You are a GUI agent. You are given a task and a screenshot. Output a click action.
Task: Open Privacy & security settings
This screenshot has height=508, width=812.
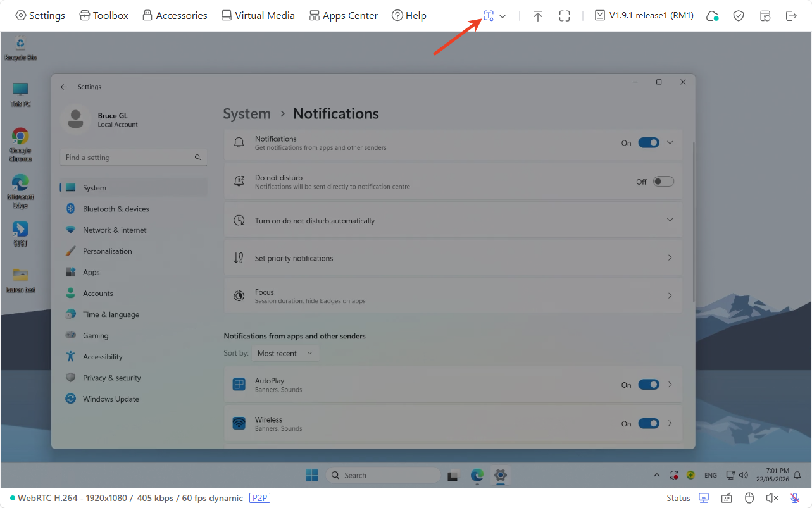134,378
